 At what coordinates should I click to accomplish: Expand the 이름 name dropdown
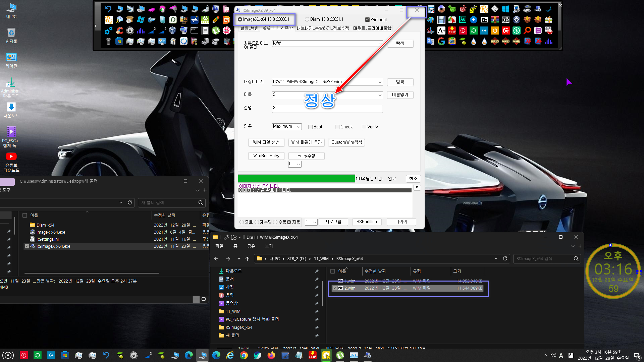pos(380,95)
